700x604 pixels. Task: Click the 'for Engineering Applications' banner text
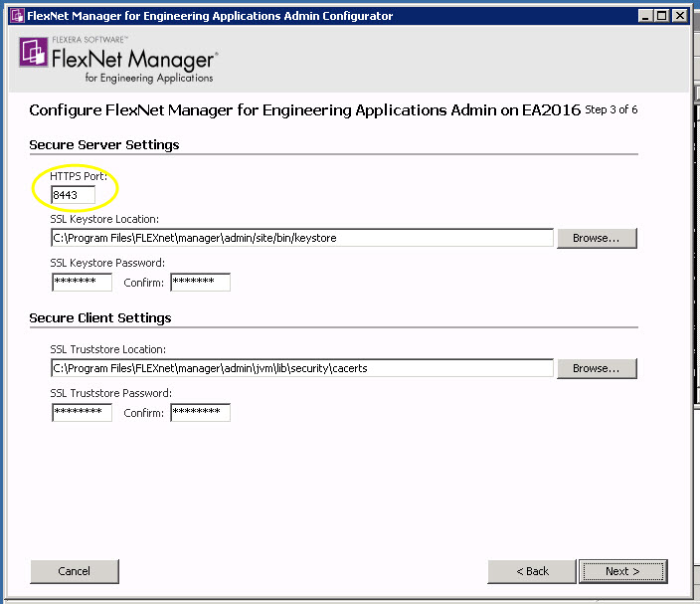pos(149,78)
